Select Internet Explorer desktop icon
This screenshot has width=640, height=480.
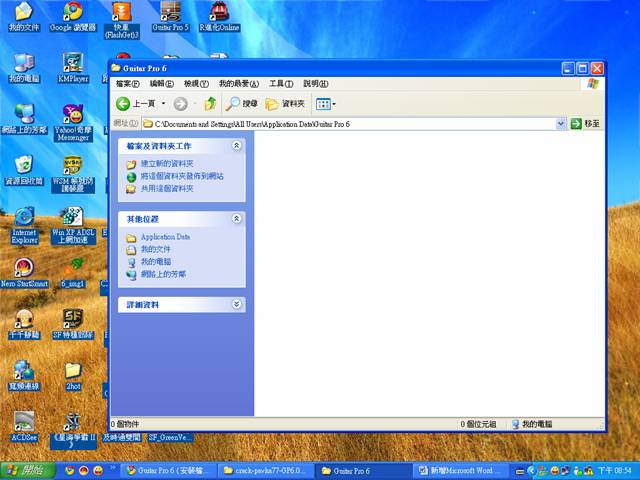24,225
